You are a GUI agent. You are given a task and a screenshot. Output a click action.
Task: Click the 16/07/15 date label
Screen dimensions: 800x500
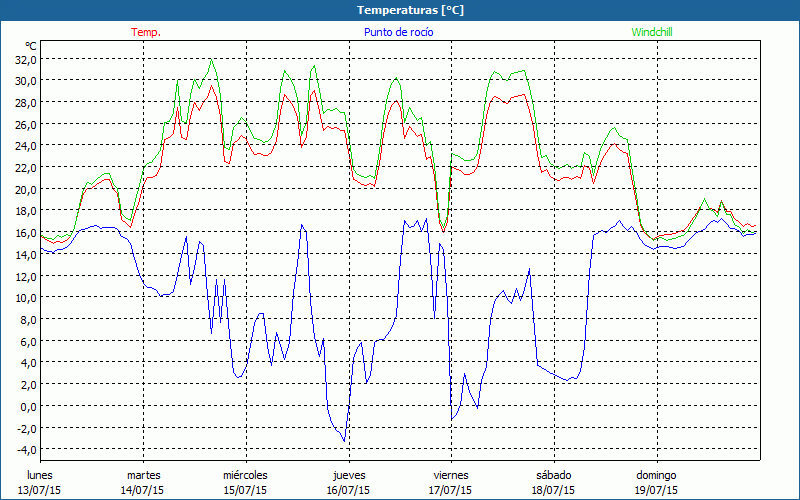347,490
